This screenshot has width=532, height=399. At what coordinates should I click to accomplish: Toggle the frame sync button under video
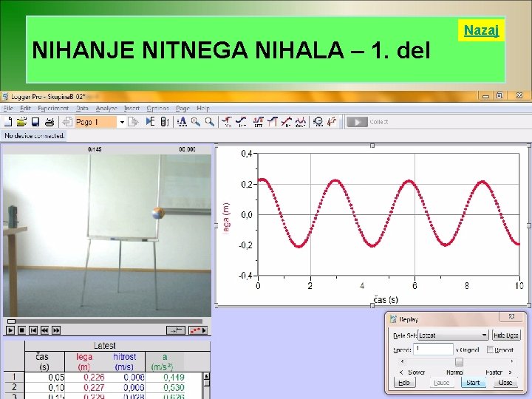tap(176, 330)
